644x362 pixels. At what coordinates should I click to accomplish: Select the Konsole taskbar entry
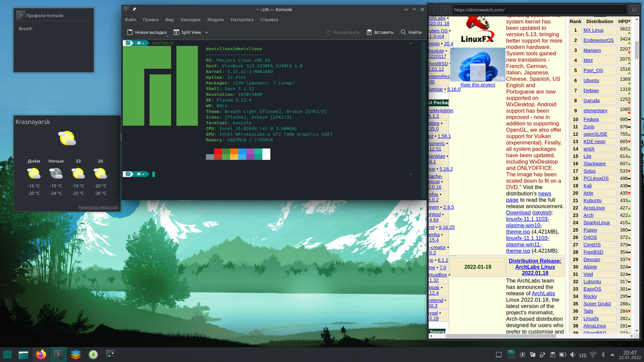[x=58, y=354]
